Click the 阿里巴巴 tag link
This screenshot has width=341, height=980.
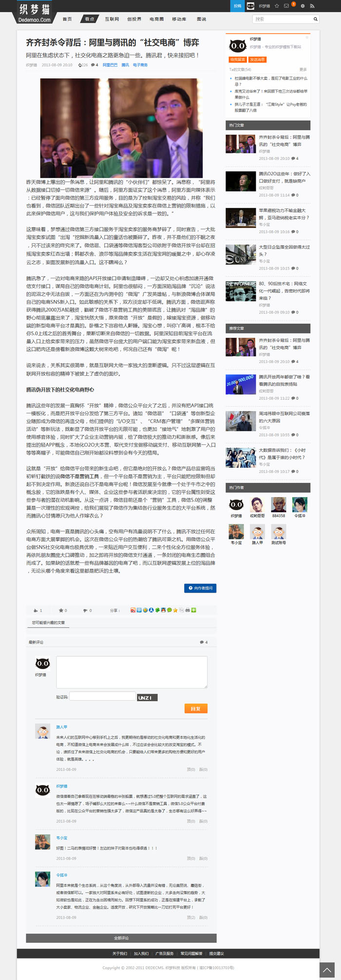[x=110, y=65]
